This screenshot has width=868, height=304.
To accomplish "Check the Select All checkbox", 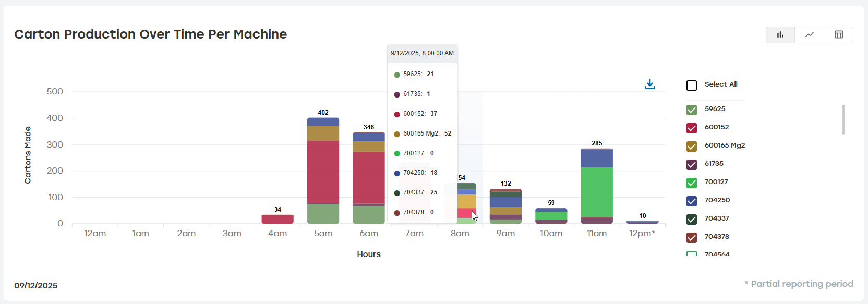I will (x=692, y=86).
